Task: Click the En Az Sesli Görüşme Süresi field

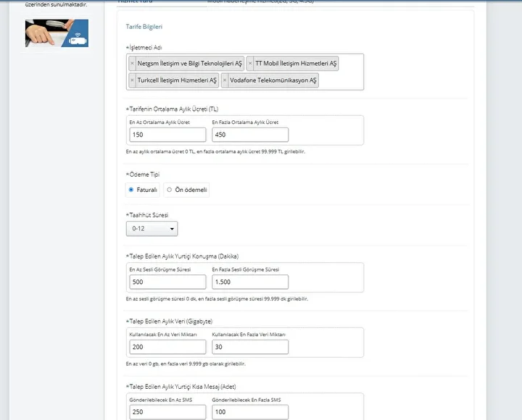Action: tap(167, 282)
